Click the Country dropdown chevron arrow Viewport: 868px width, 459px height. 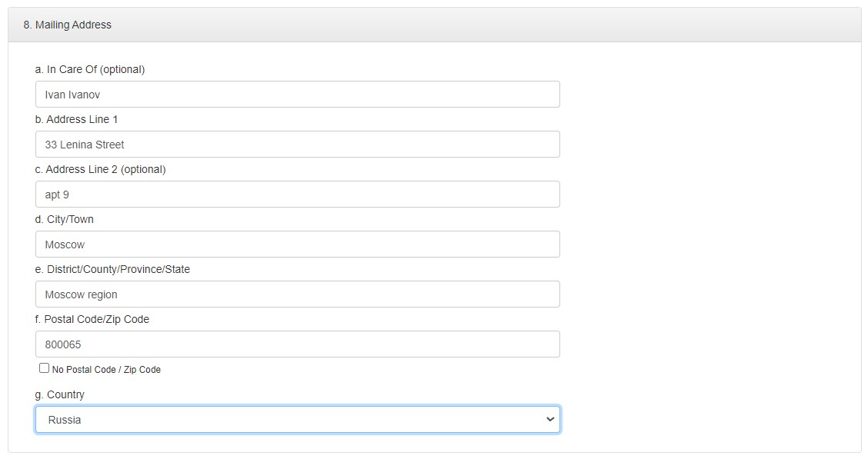[x=549, y=420]
